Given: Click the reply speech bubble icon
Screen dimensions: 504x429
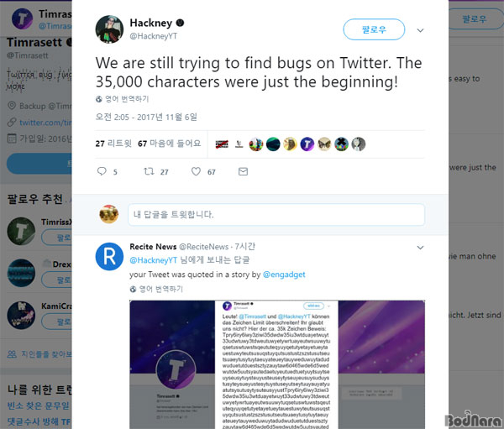Looking at the screenshot, I should pos(102,171).
